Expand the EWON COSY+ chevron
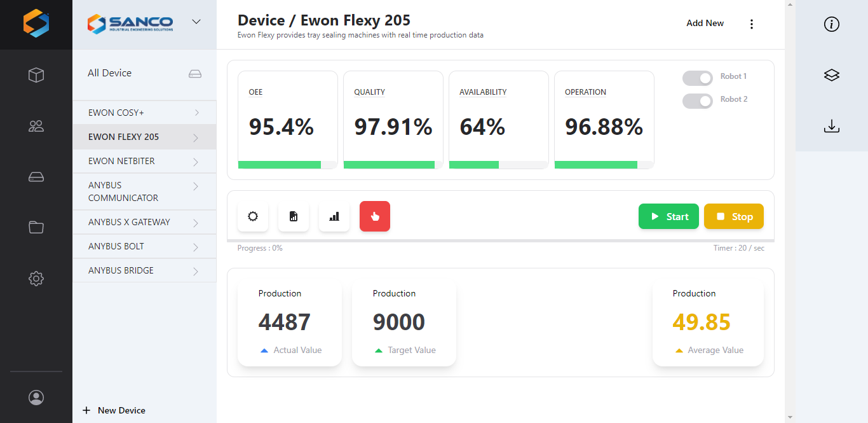Image resolution: width=868 pixels, height=423 pixels. (196, 113)
